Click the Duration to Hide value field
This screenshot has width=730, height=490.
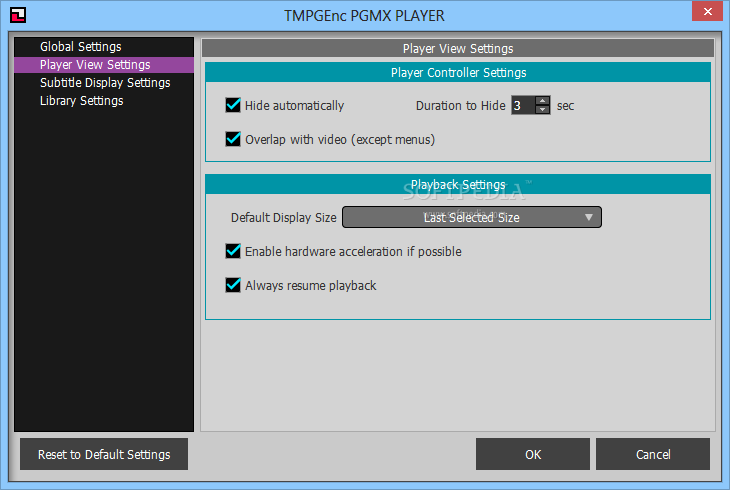tap(523, 106)
